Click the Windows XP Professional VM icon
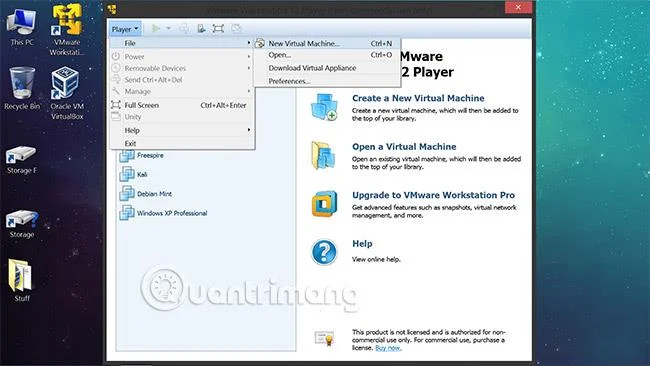The width and height of the screenshot is (650, 366). click(127, 213)
